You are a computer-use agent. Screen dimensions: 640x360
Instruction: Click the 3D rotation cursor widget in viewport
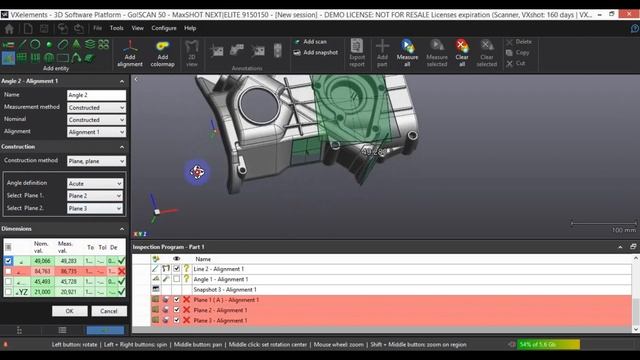pyautogui.click(x=197, y=172)
